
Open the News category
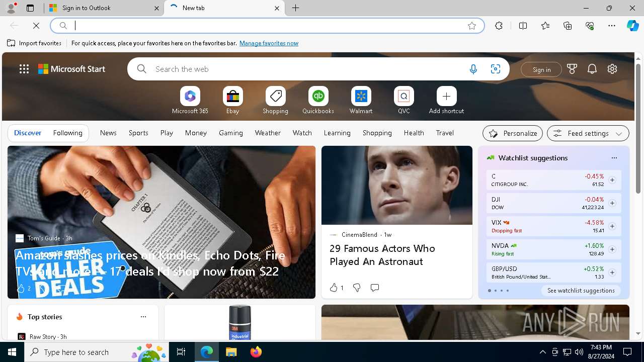[x=108, y=133]
